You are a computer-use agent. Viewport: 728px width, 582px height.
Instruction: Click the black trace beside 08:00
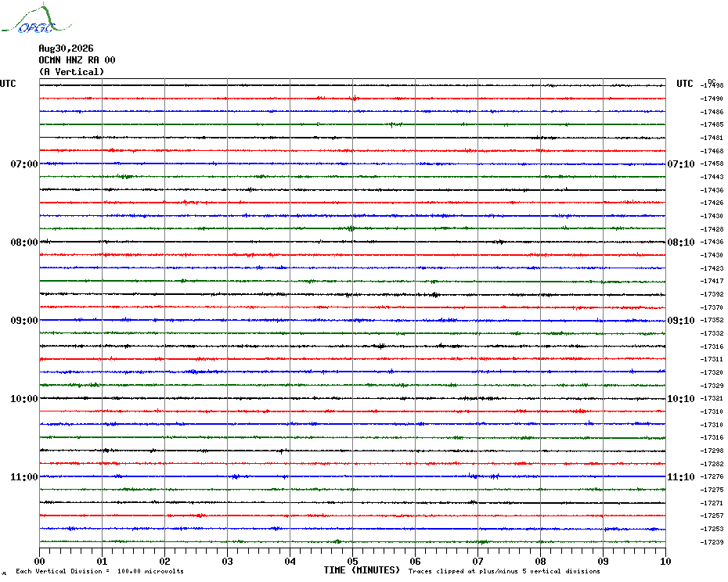coord(353,242)
